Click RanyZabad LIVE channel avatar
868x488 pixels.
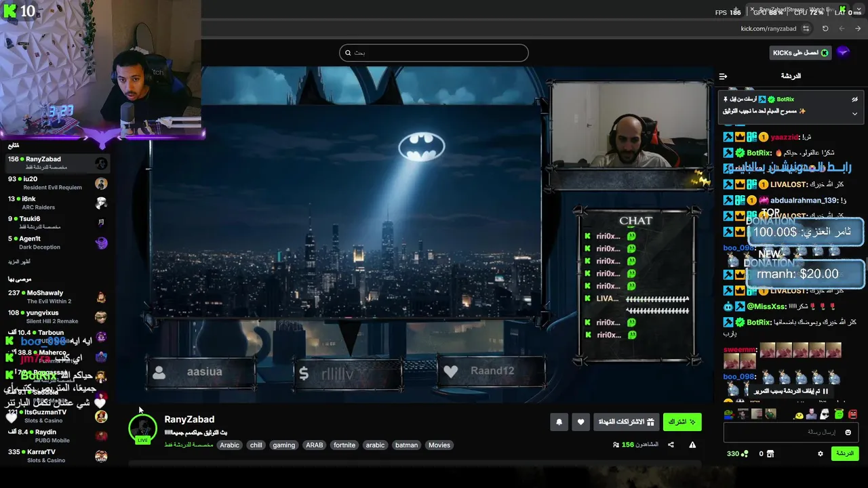point(142,429)
